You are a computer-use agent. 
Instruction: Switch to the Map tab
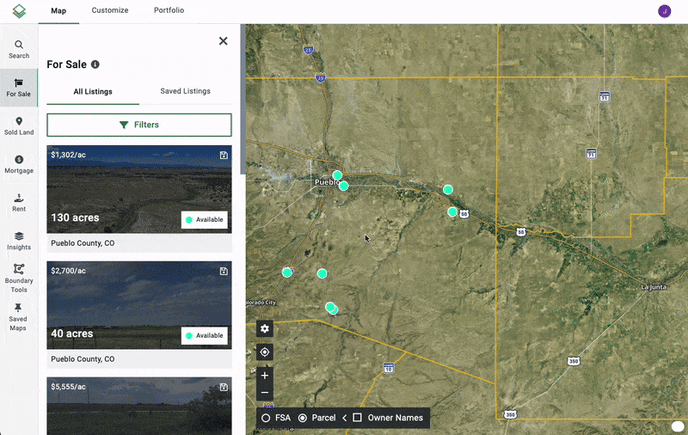pos(58,11)
